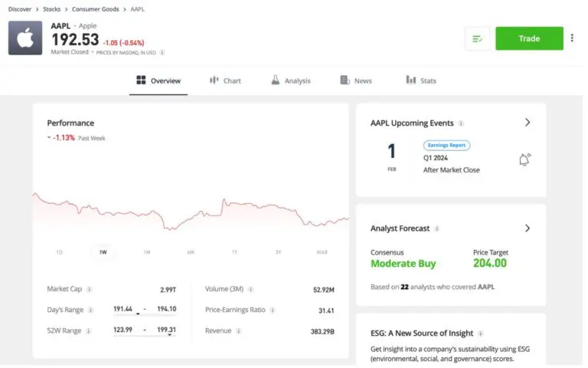Click the 52.92M volume value
This screenshot has height=368, width=588.
pos(324,290)
